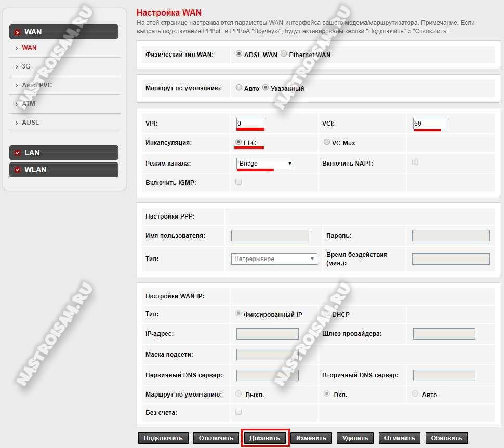Expand the PPP Тип Непрерывное dropdown
This screenshot has width=504, height=448.
point(274,259)
